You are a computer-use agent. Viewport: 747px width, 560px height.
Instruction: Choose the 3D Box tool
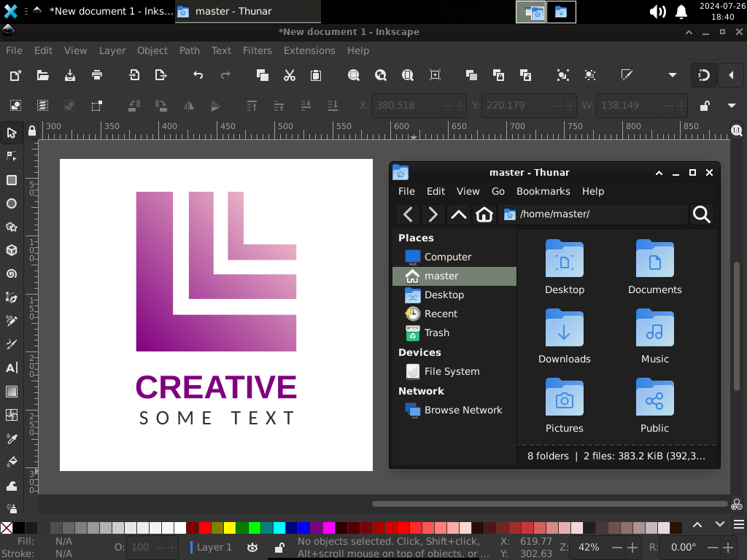pyautogui.click(x=12, y=250)
